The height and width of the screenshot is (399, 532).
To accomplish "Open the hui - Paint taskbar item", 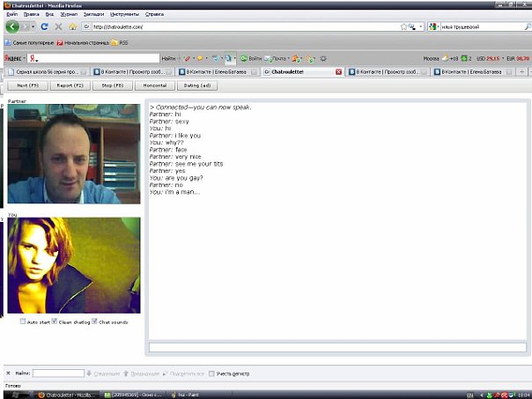I will pos(185,395).
